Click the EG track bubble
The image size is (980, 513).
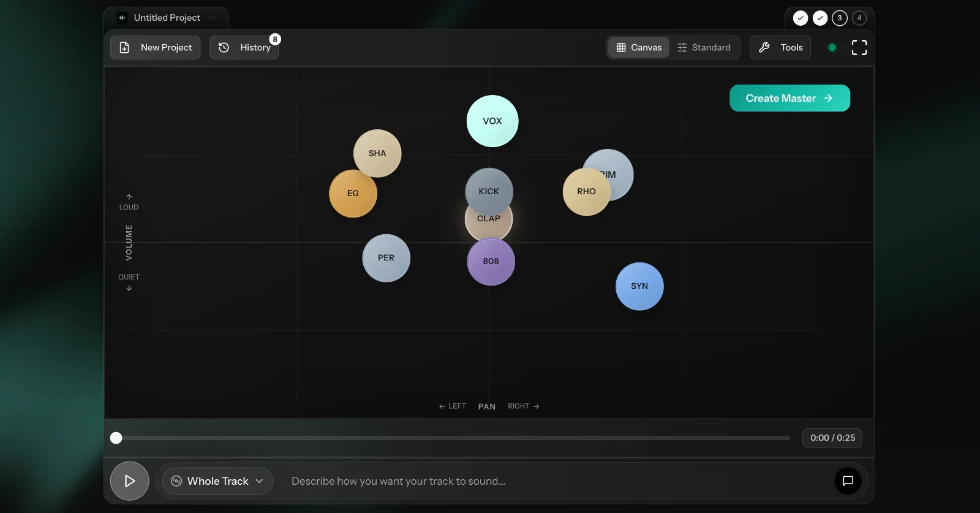click(x=352, y=195)
